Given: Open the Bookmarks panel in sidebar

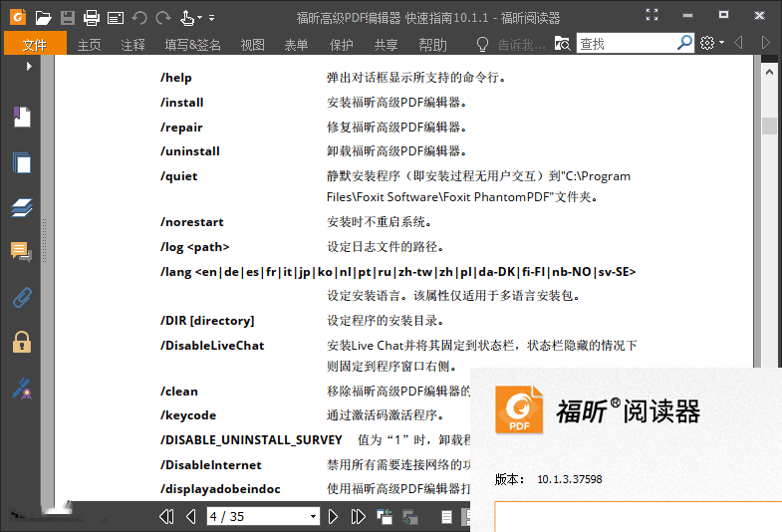Looking at the screenshot, I should (21, 118).
